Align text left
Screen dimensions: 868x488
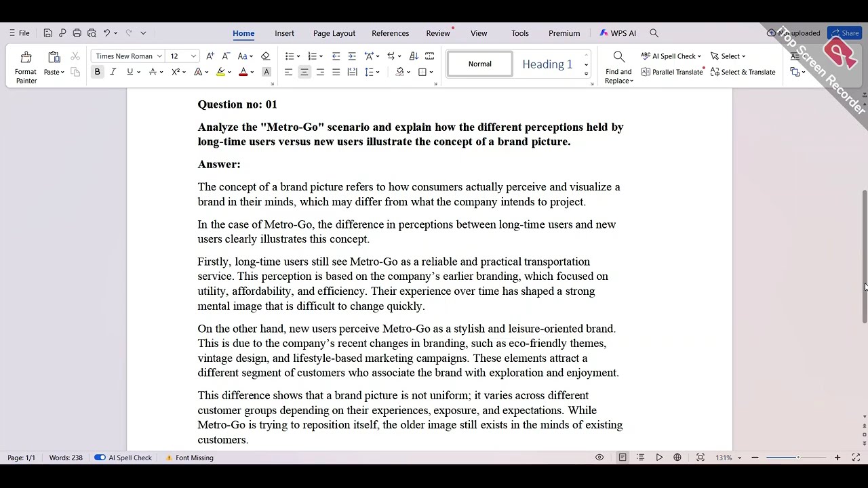pyautogui.click(x=288, y=72)
